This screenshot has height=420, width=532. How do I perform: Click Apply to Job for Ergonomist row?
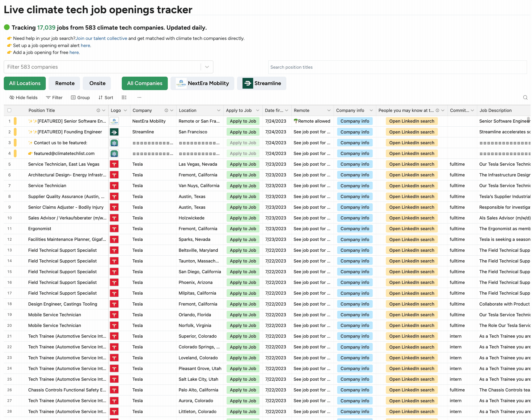coord(243,229)
